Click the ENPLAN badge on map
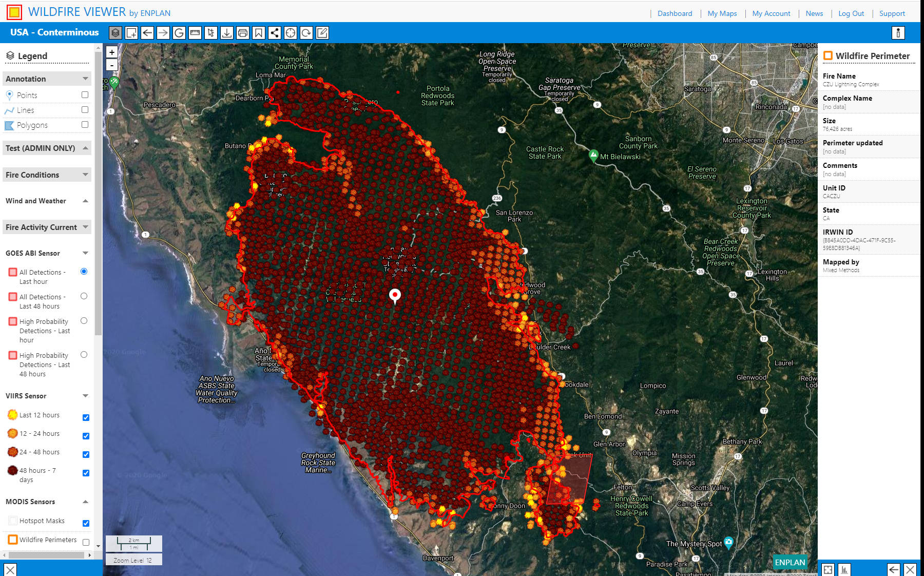 pos(790,562)
